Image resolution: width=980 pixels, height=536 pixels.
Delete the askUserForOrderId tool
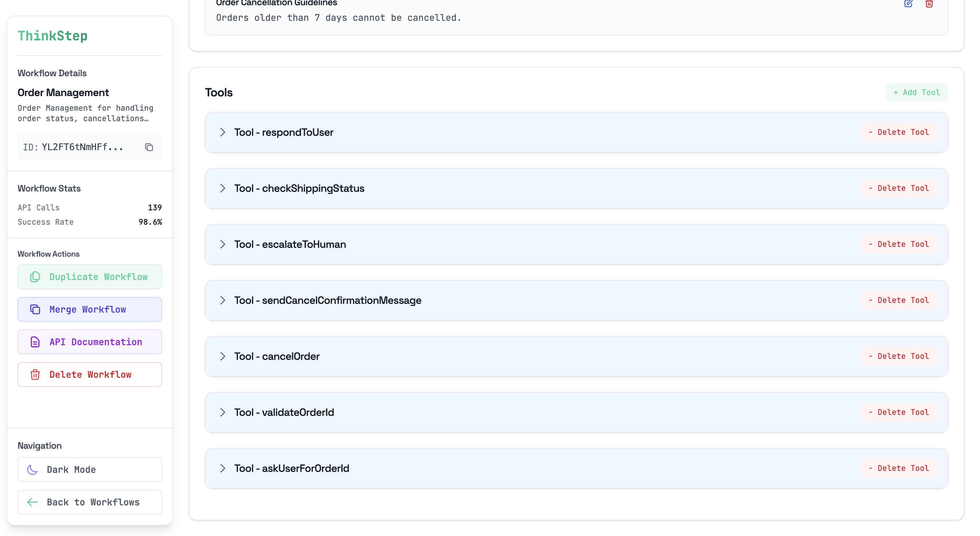pyautogui.click(x=899, y=468)
